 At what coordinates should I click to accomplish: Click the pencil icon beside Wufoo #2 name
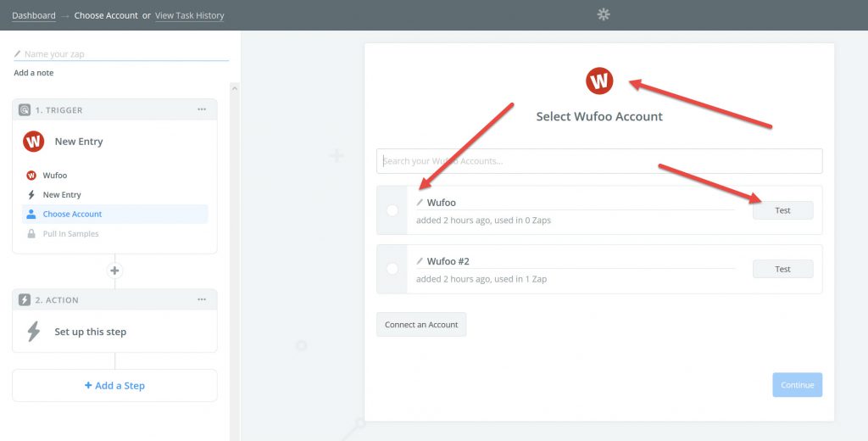pyautogui.click(x=420, y=261)
